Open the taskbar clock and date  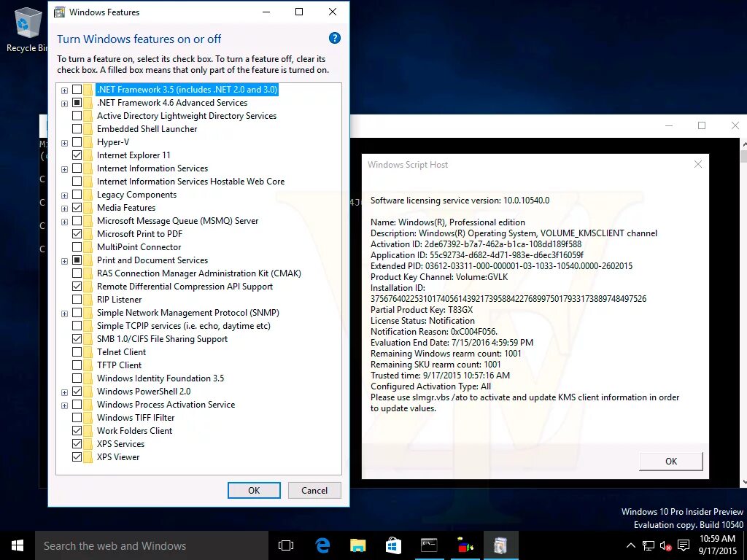tap(718, 545)
